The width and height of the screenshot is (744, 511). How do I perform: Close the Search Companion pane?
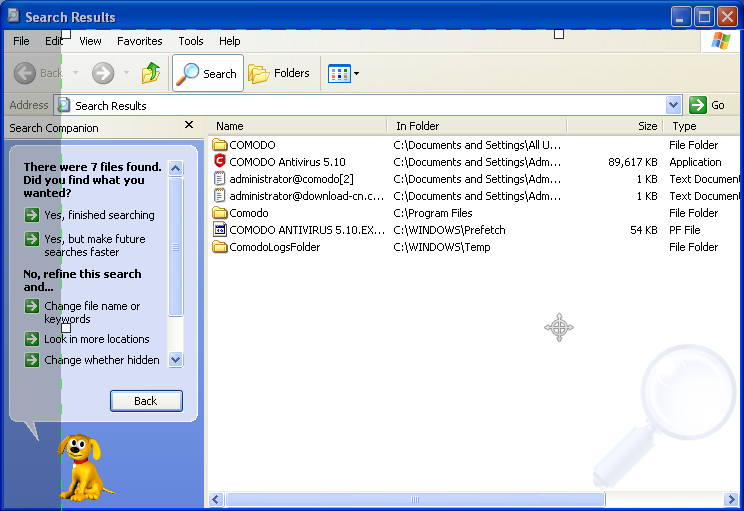189,125
